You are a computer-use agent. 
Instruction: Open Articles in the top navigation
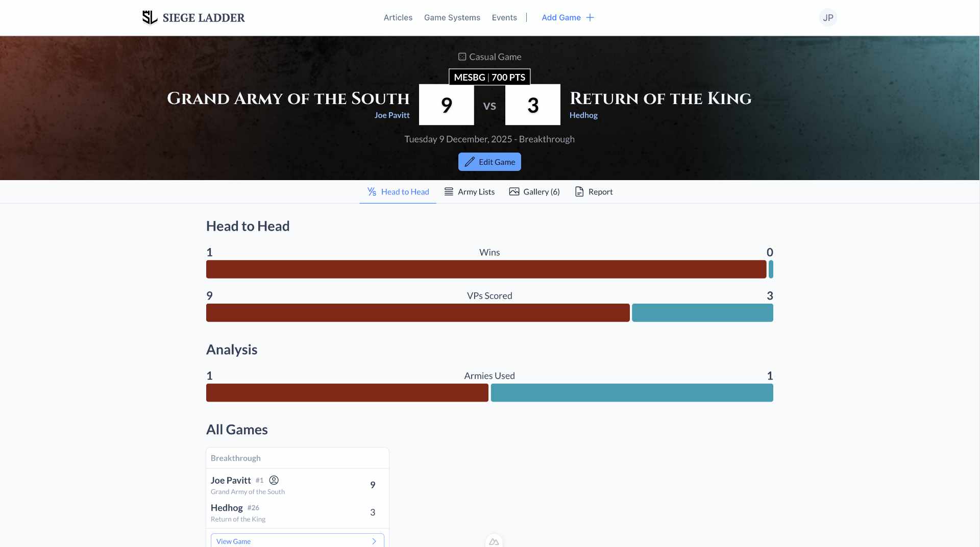point(398,17)
